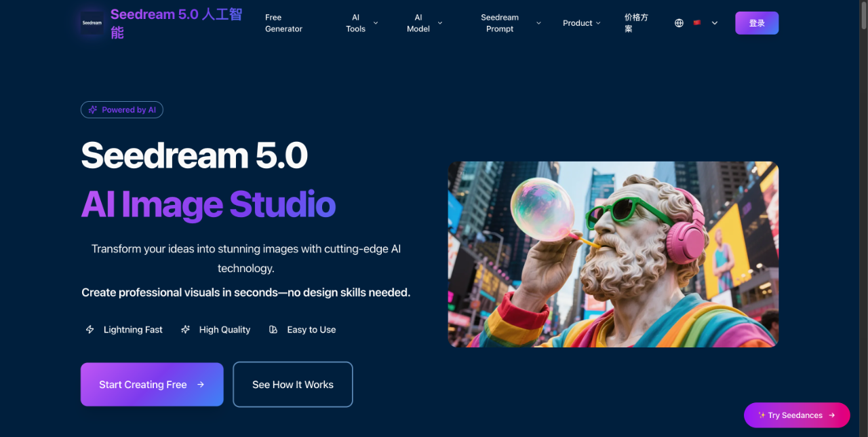Click the High Quality sparkle icon
Screen dimensions: 868x437
tap(185, 329)
